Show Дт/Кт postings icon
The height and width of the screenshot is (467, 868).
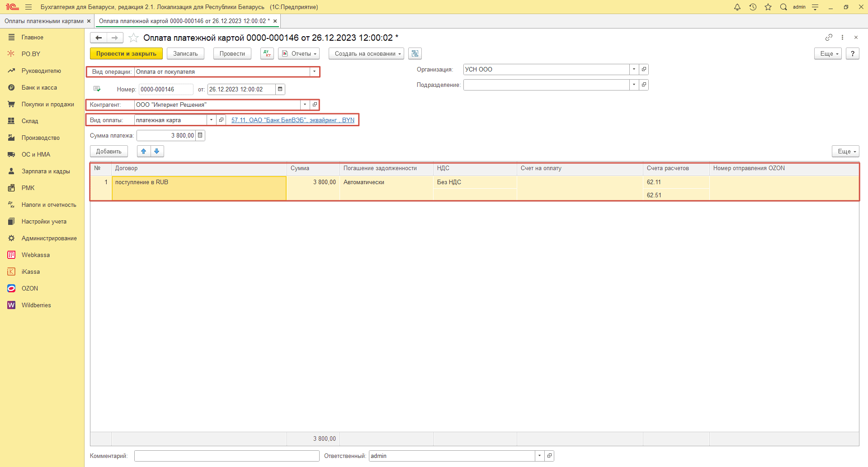(x=267, y=53)
